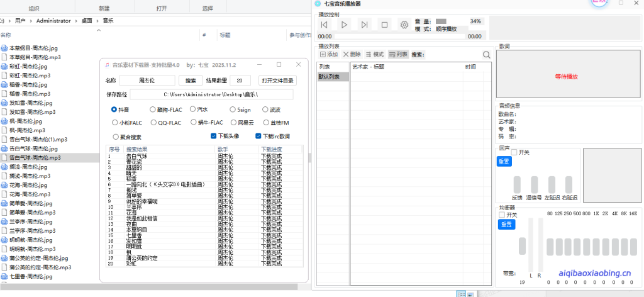This screenshot has width=644, height=297.
Task: Click the 告白气球-周杰伦.jpg file icon
Action: click(4, 148)
